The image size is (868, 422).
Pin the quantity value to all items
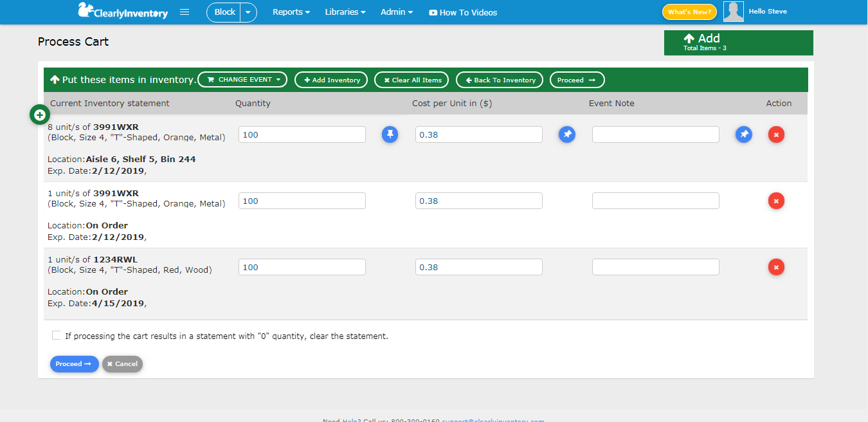(390, 134)
